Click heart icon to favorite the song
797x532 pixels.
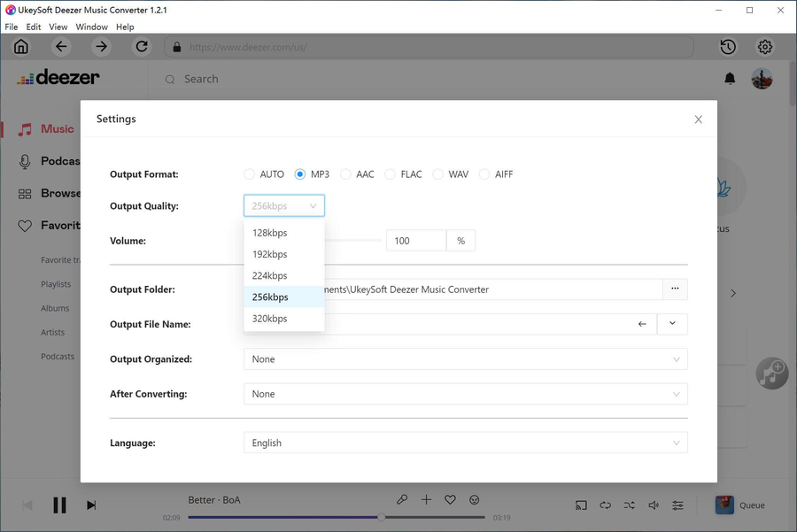pyautogui.click(x=450, y=500)
